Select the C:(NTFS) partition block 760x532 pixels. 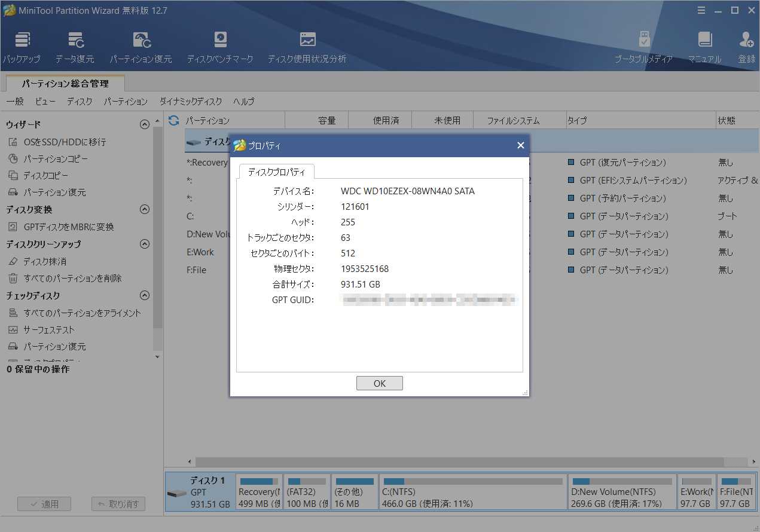[x=473, y=492]
